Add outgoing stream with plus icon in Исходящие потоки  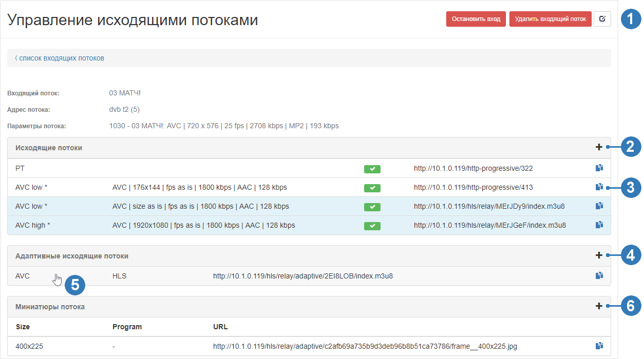click(x=599, y=147)
